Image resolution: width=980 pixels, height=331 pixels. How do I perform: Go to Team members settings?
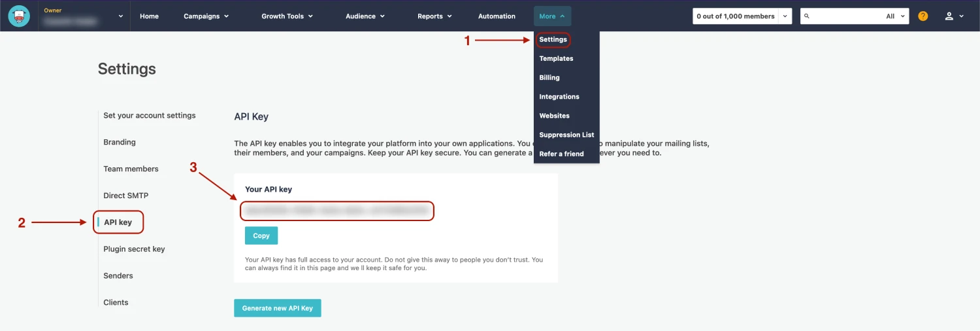tap(131, 169)
